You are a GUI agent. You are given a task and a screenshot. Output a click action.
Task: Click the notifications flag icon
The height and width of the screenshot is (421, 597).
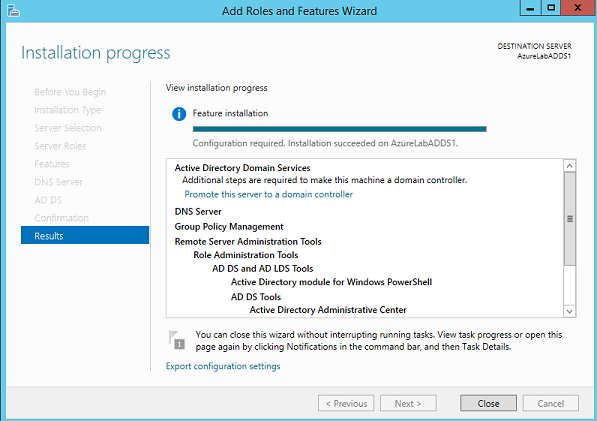click(x=177, y=340)
